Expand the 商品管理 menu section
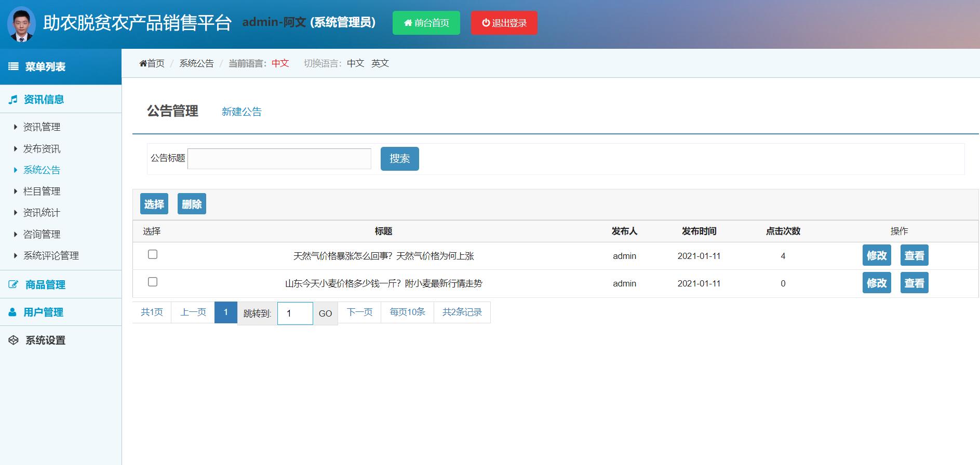Screen dimensions: 980x465 tap(61, 284)
